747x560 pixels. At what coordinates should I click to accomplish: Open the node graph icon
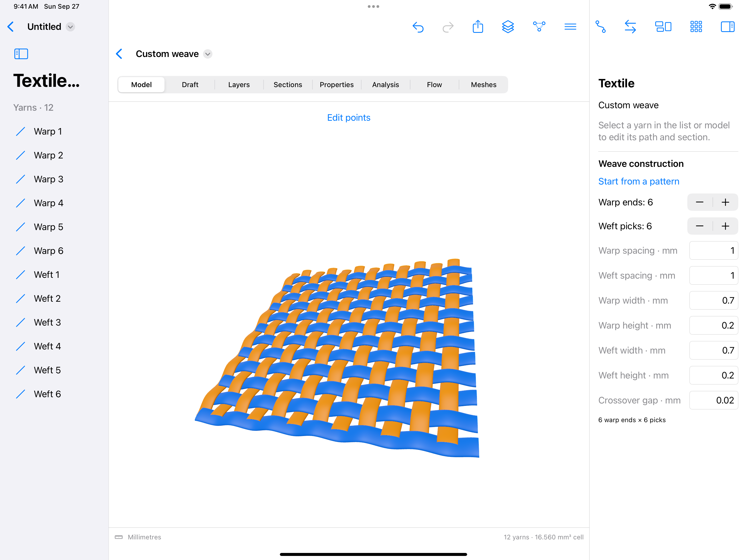pos(539,26)
